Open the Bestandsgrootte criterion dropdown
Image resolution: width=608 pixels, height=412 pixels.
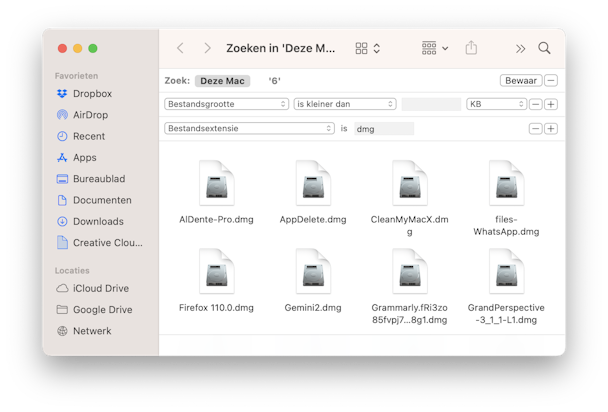[226, 104]
